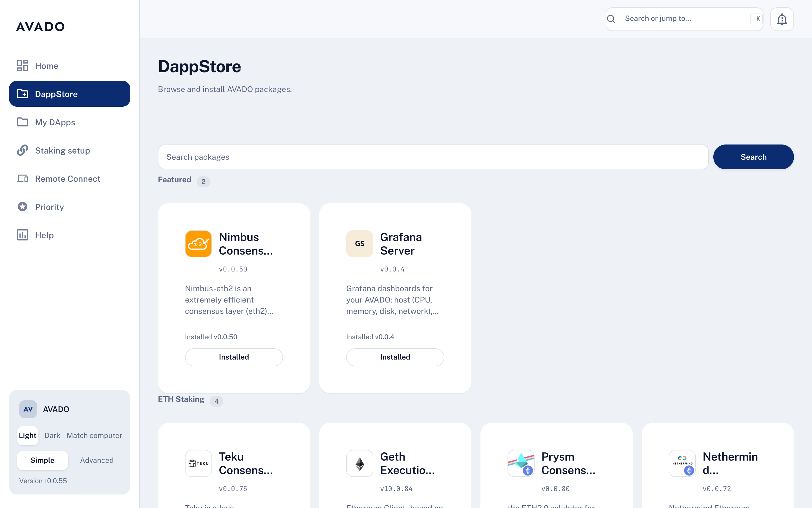
Task: Go to My DApps
Action: [69, 122]
